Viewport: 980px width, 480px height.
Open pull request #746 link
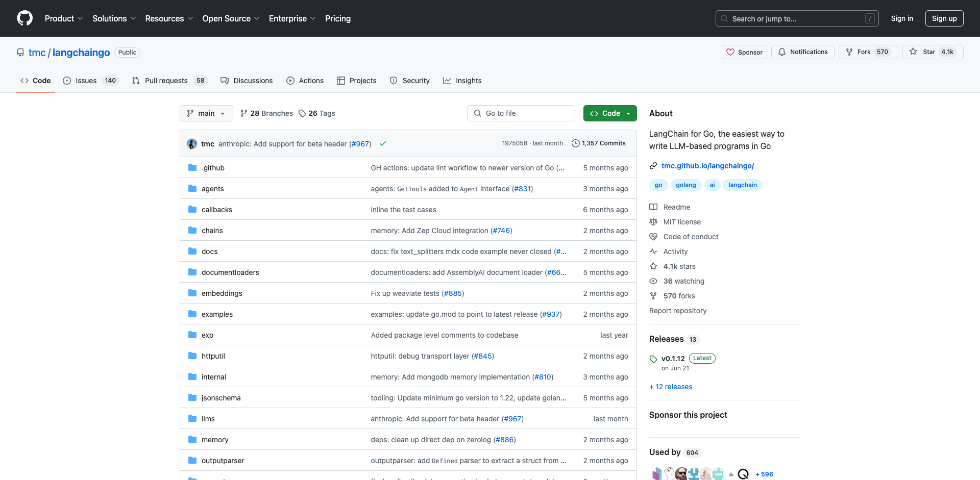pos(501,231)
